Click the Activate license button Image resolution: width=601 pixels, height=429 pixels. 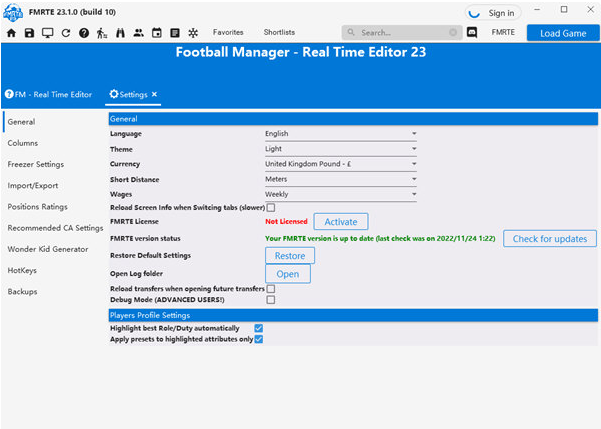341,222
